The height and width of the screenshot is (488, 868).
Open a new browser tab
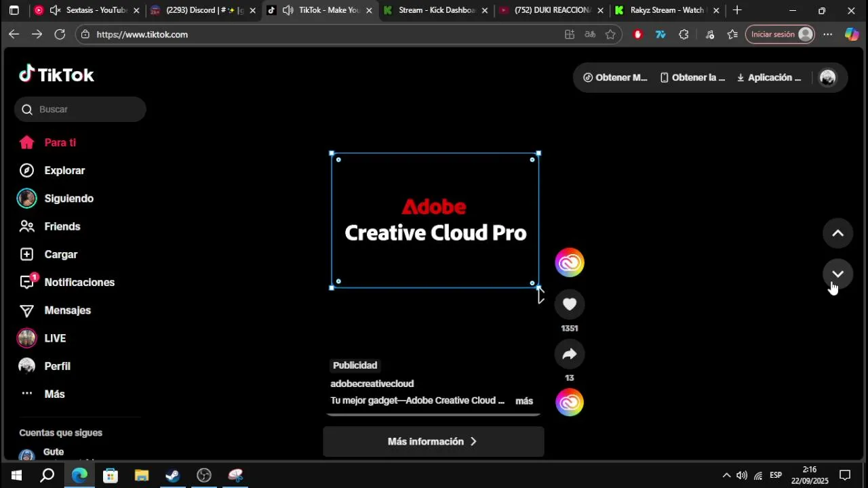coord(737,10)
